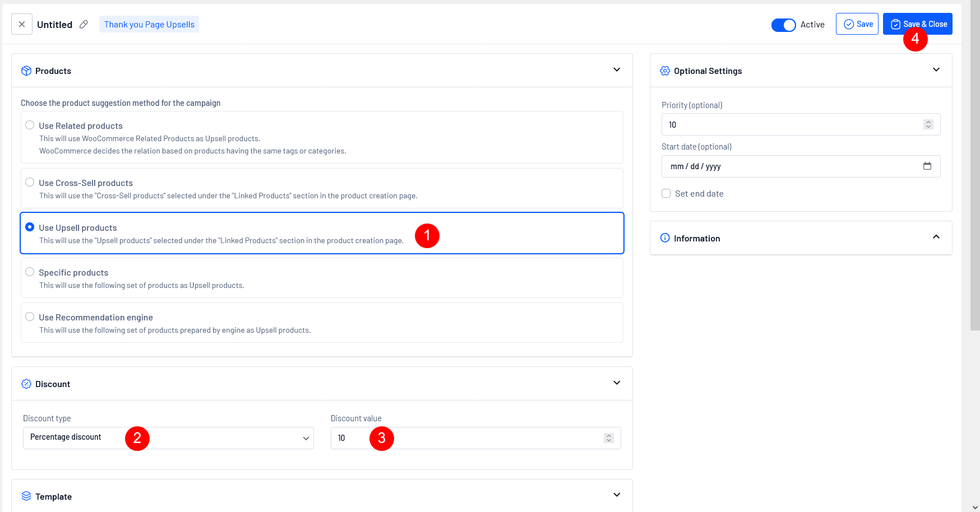Enable the Set end date checkbox
Screen dimensions: 980x512
666,193
